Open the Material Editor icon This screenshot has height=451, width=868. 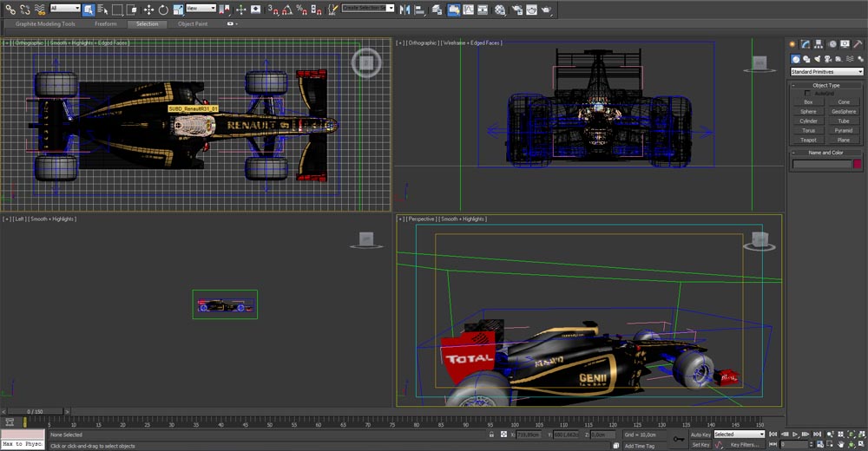coord(500,10)
